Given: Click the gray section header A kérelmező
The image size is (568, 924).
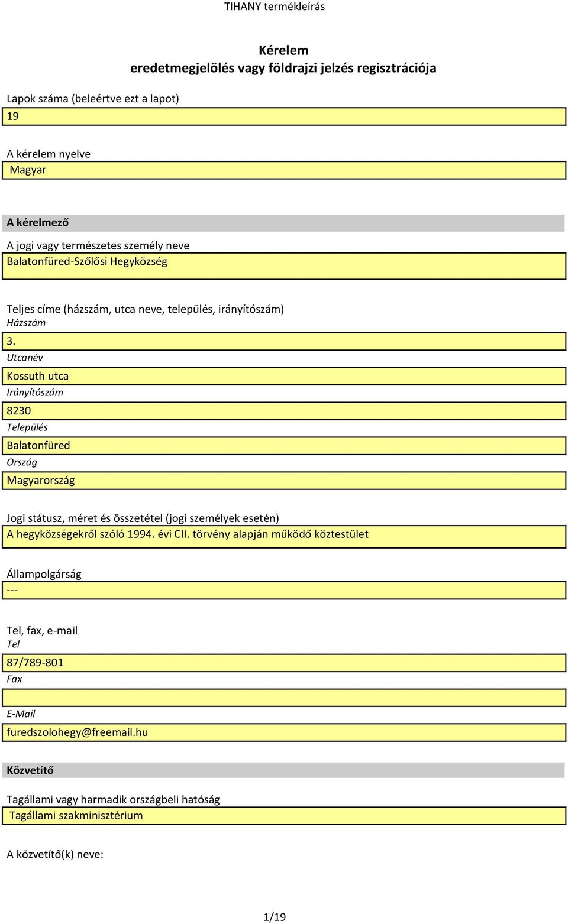Looking at the screenshot, I should click(283, 223).
